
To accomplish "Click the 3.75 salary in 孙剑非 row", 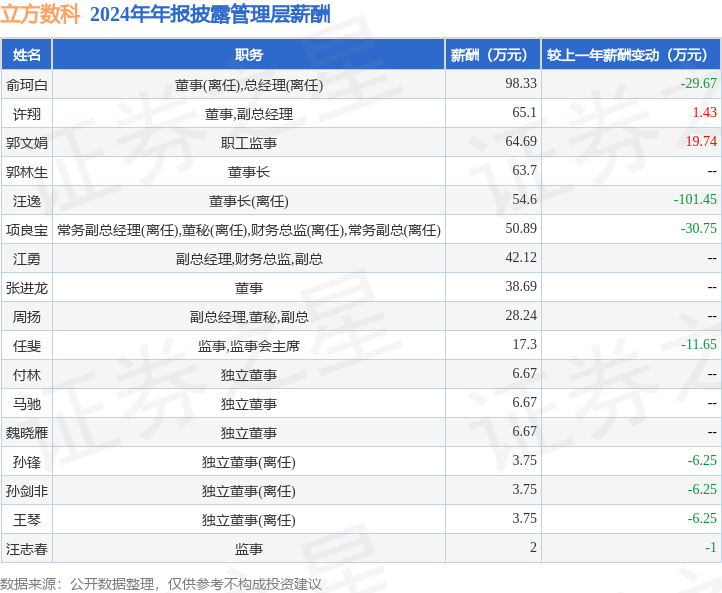I will 524,489.
